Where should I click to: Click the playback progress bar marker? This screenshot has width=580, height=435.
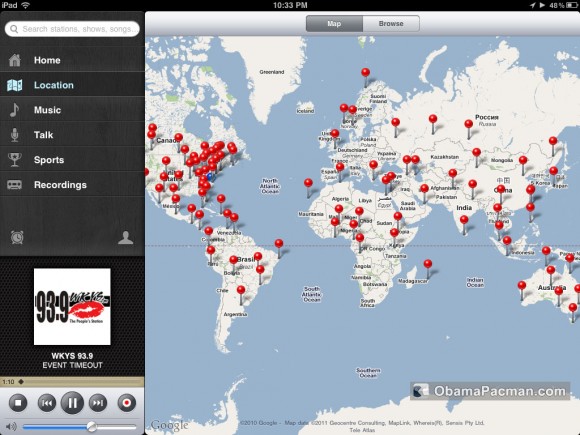pyautogui.click(x=21, y=382)
